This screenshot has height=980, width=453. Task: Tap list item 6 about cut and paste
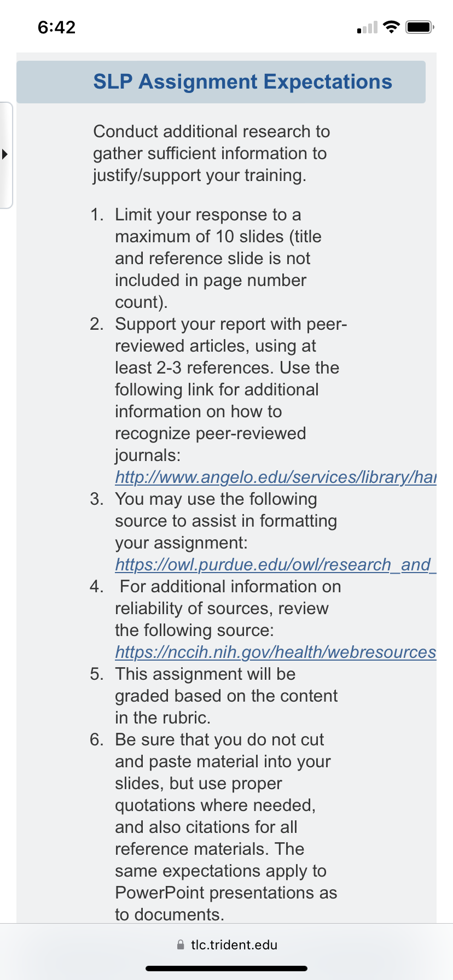pos(213,827)
